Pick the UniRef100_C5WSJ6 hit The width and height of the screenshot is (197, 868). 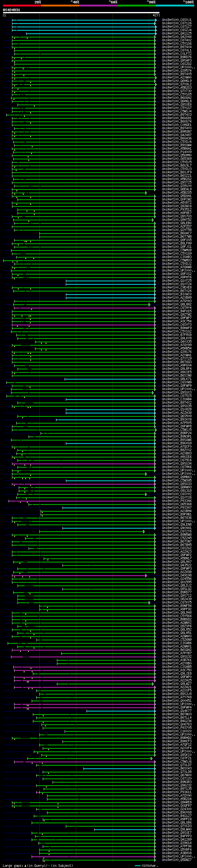(176, 762)
